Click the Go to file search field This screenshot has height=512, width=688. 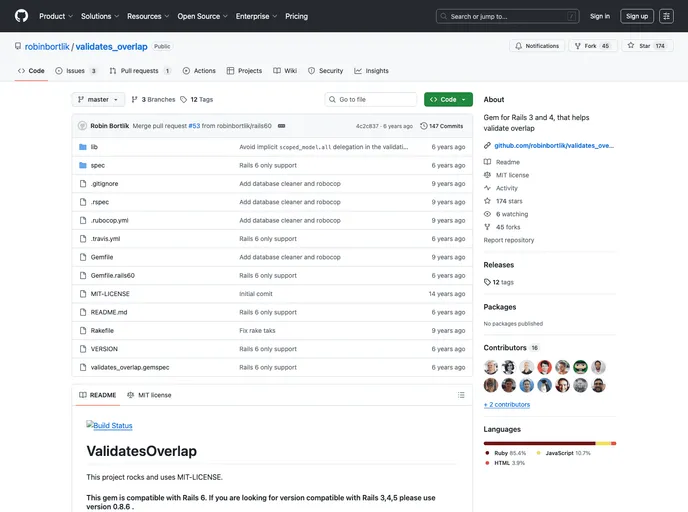371,100
